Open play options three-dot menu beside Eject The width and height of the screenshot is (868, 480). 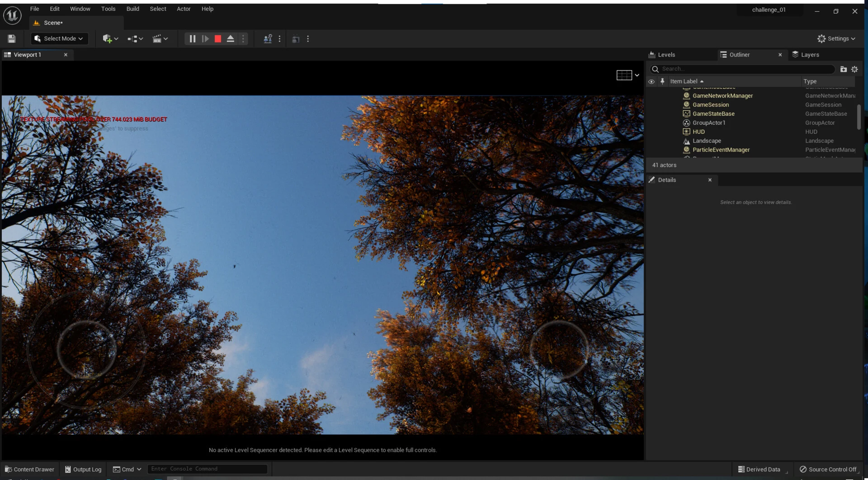(x=243, y=39)
